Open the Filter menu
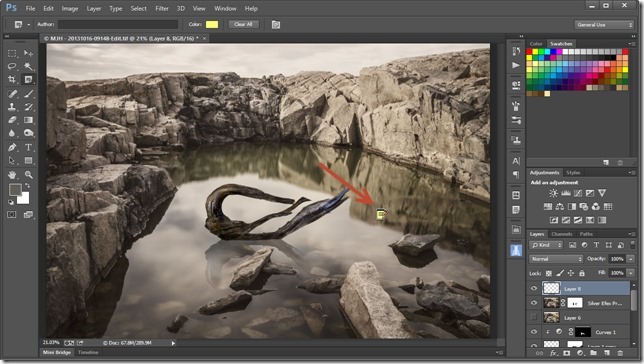The width and height of the screenshot is (644, 364). point(162,8)
